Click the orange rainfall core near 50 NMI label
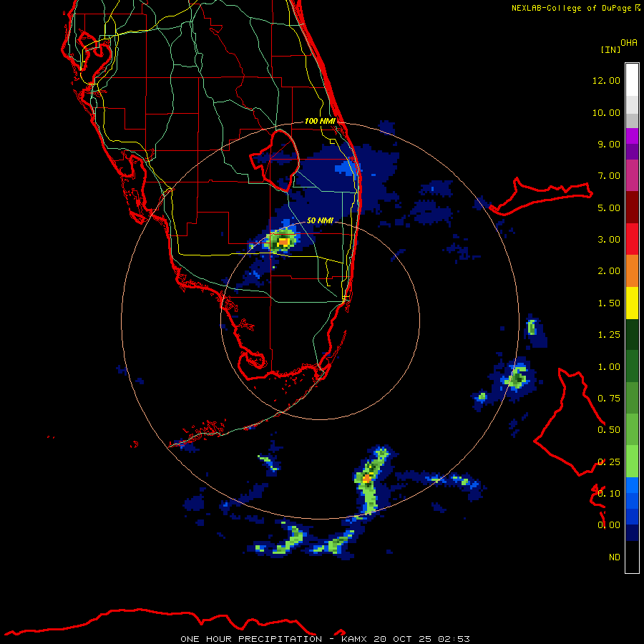This screenshot has height=644, width=644. coord(283,242)
